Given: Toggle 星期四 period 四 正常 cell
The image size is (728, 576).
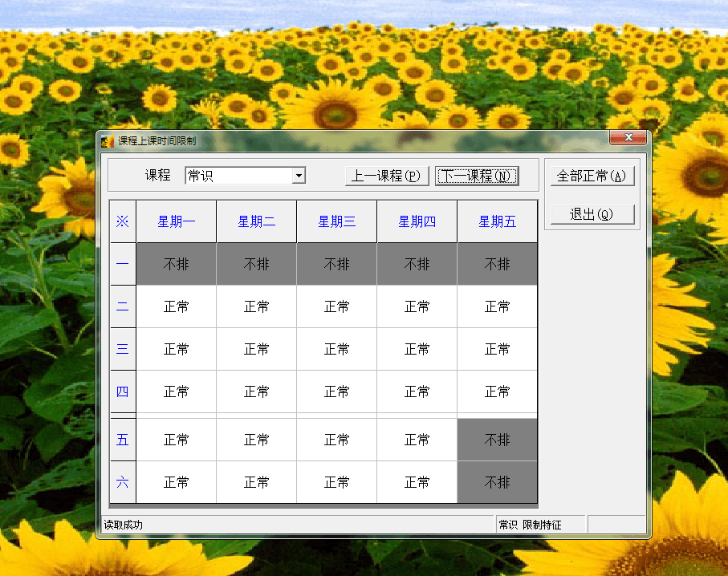Looking at the screenshot, I should [x=417, y=391].
